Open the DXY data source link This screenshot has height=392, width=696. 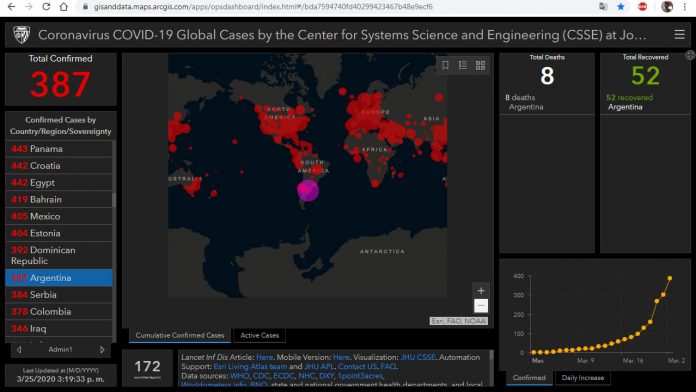(326, 376)
